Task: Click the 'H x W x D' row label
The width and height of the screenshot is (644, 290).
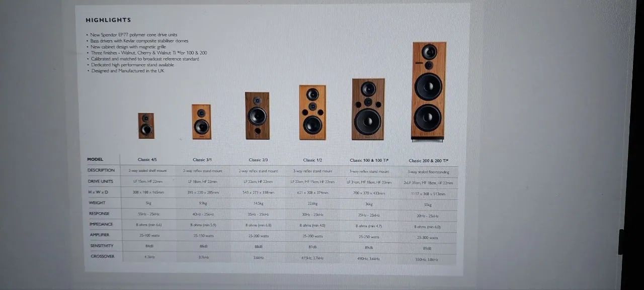Action: 97,192
